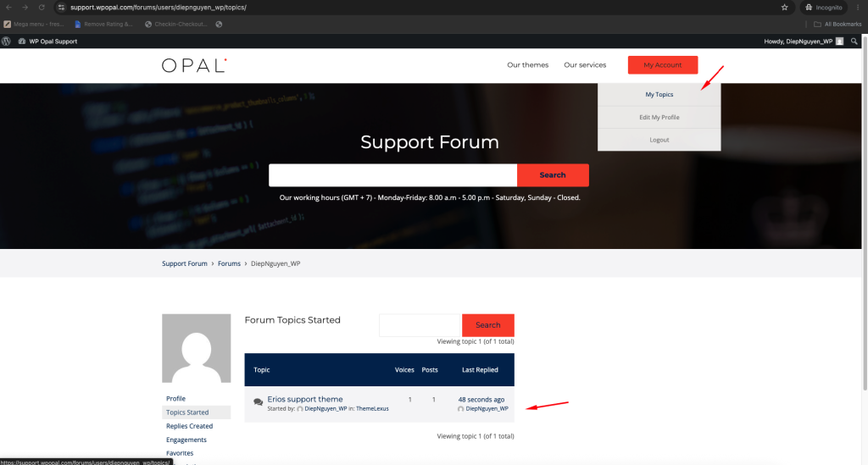This screenshot has height=465, width=868.
Task: Click the topics search text box
Action: click(x=420, y=325)
